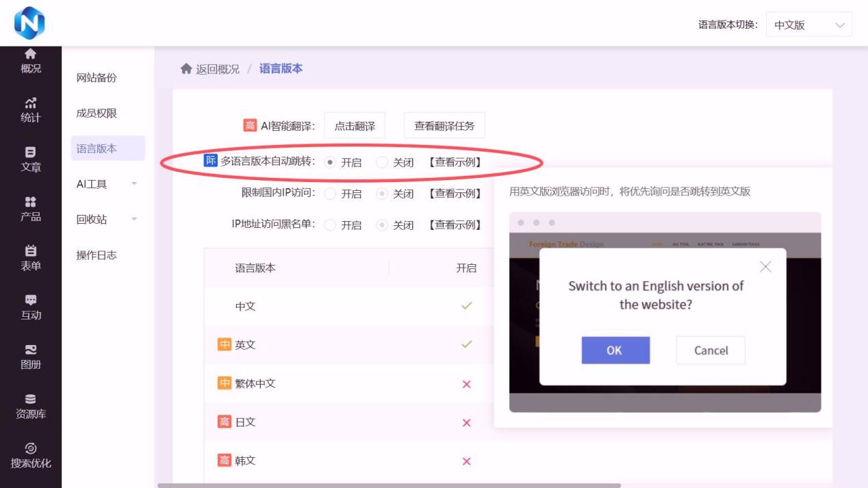Open the 互动 chat bubble icon
This screenshot has height=488, width=868.
[x=30, y=300]
